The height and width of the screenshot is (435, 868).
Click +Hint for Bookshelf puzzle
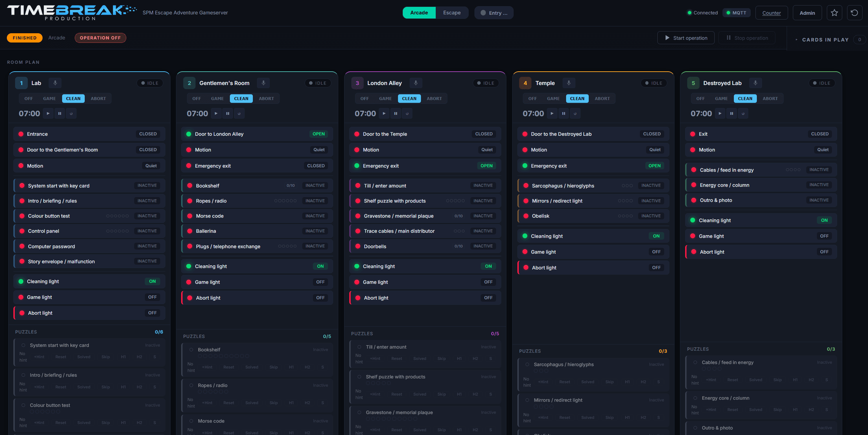pos(207,367)
